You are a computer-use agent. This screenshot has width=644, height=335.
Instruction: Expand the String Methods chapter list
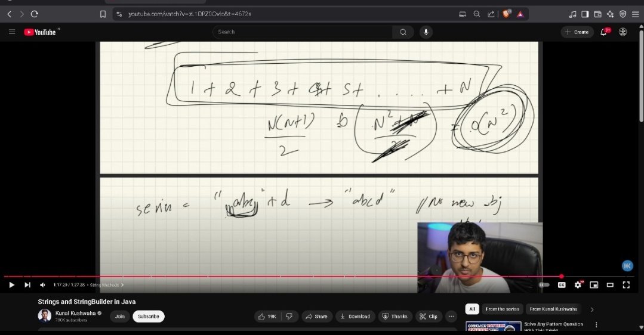click(x=107, y=285)
